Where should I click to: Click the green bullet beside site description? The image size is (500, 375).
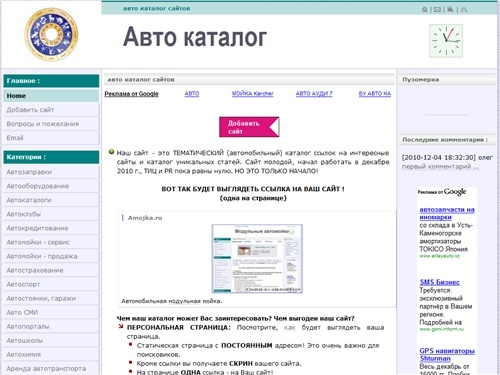point(112,152)
